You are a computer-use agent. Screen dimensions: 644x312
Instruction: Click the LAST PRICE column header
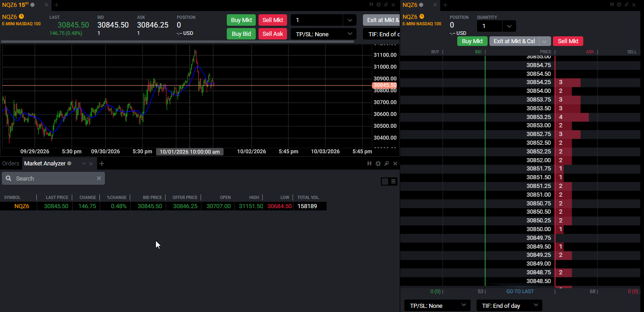coord(57,198)
